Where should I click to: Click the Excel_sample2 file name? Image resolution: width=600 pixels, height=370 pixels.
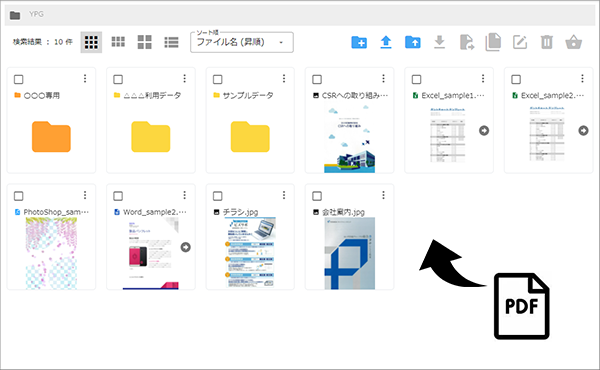[x=552, y=96]
